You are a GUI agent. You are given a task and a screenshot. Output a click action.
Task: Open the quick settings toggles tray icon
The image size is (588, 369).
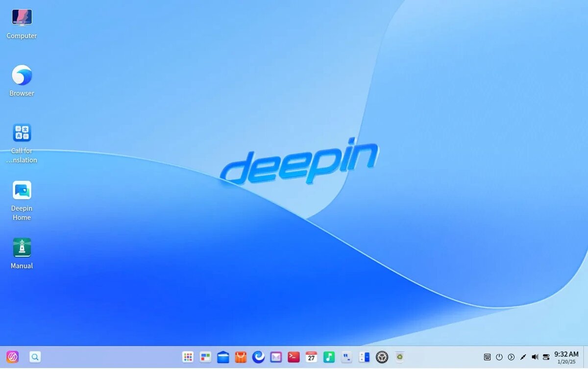(x=546, y=357)
